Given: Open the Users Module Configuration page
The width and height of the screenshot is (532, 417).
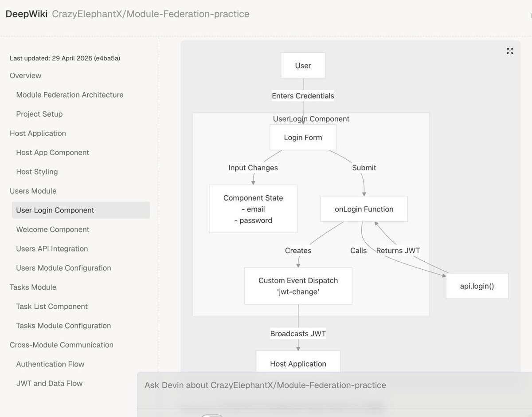Looking at the screenshot, I should click(x=63, y=268).
